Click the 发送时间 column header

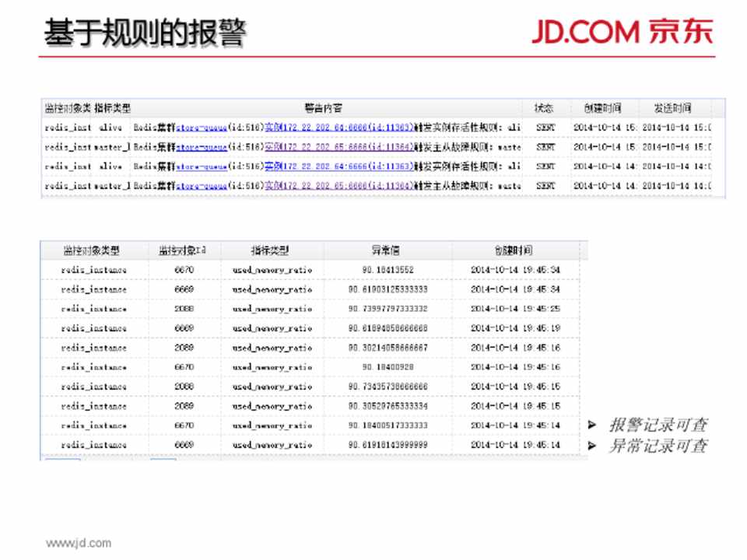[672, 108]
